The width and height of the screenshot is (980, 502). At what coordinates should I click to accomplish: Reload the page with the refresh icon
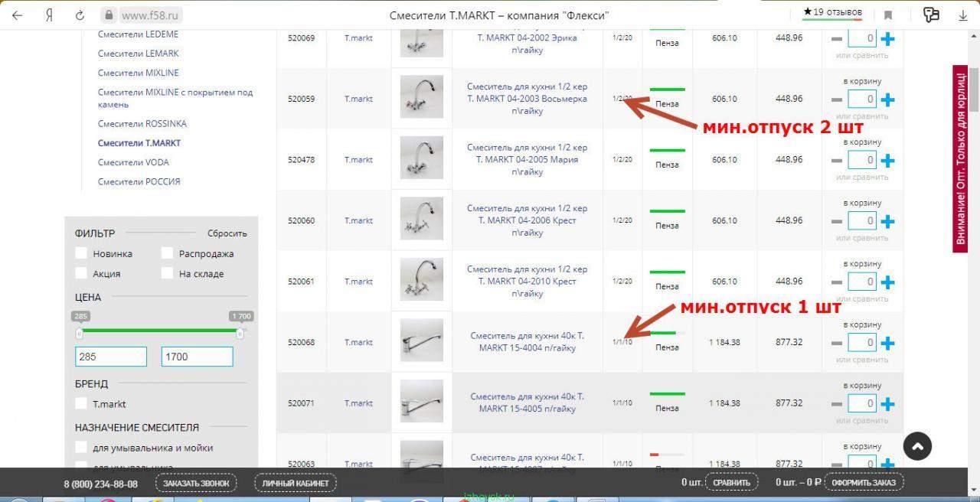coord(80,15)
